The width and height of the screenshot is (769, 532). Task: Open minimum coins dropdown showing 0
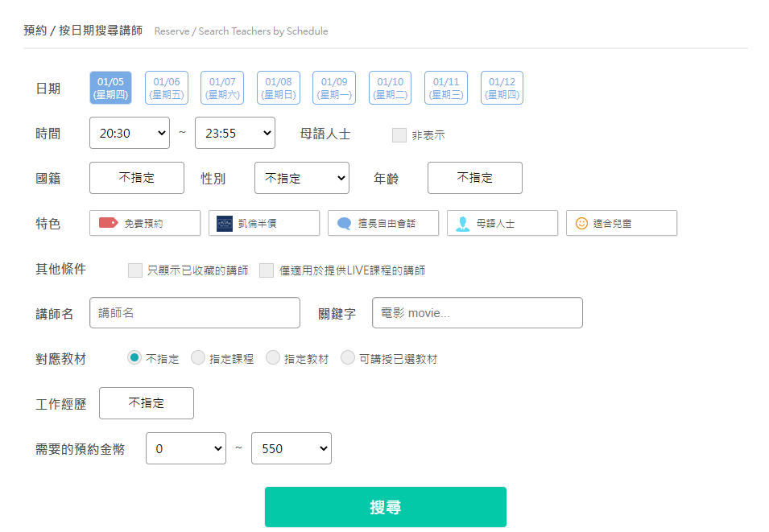[186, 448]
